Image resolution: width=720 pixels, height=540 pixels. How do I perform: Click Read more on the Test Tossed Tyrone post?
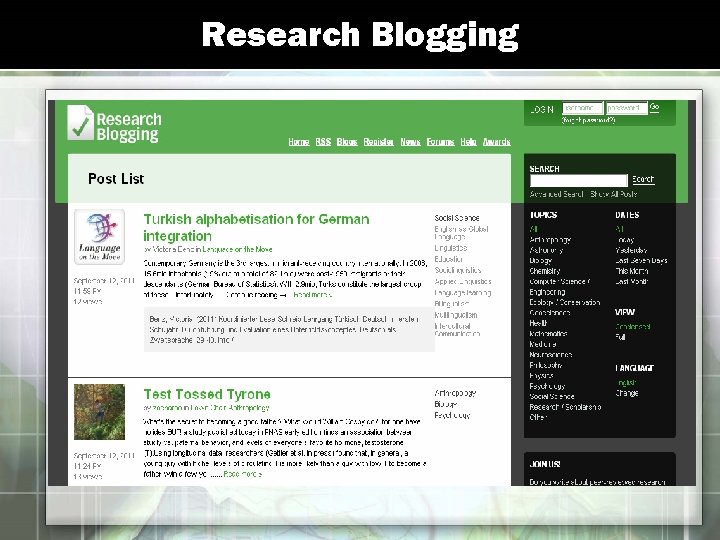click(x=243, y=474)
